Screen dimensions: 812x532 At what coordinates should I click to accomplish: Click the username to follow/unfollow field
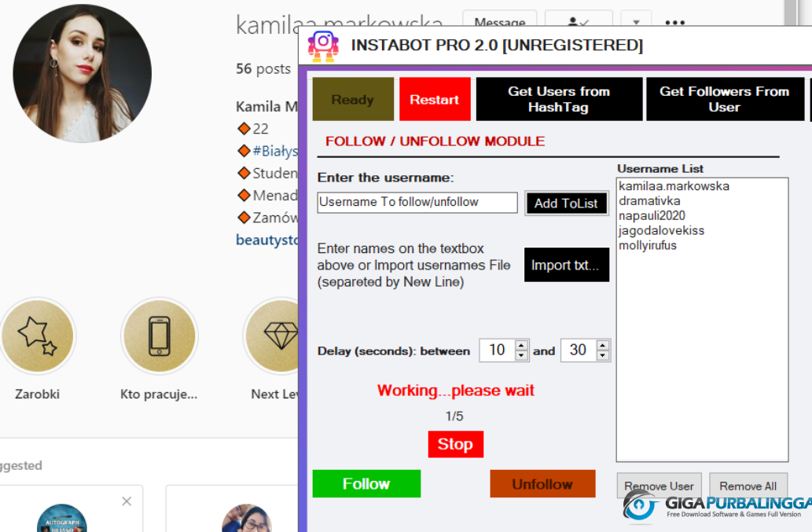(x=417, y=202)
